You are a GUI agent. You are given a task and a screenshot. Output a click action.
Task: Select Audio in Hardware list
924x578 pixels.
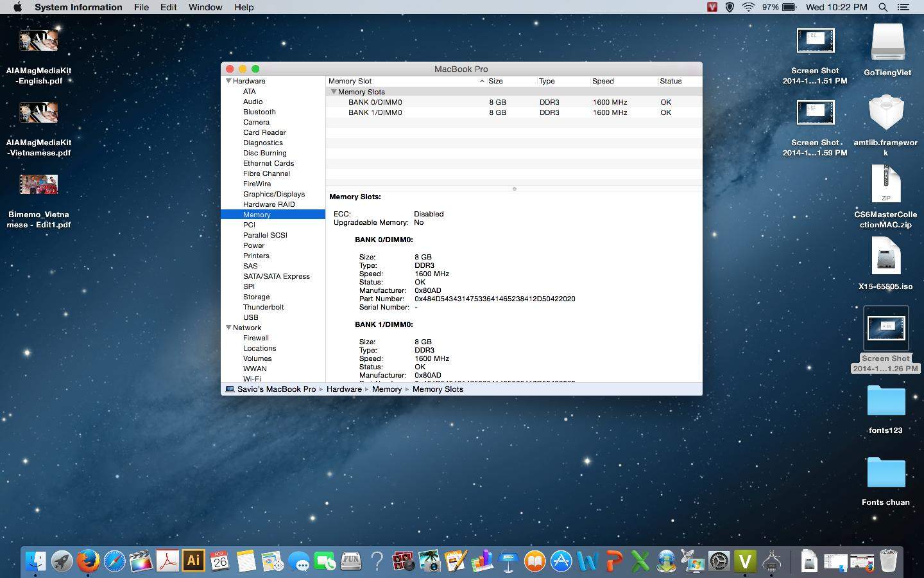[253, 101]
